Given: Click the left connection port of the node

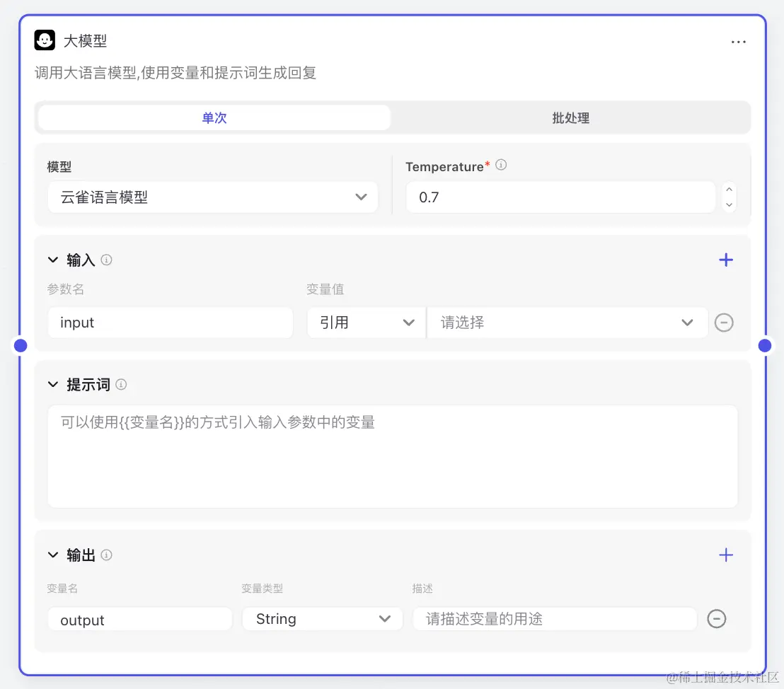Looking at the screenshot, I should point(21,345).
